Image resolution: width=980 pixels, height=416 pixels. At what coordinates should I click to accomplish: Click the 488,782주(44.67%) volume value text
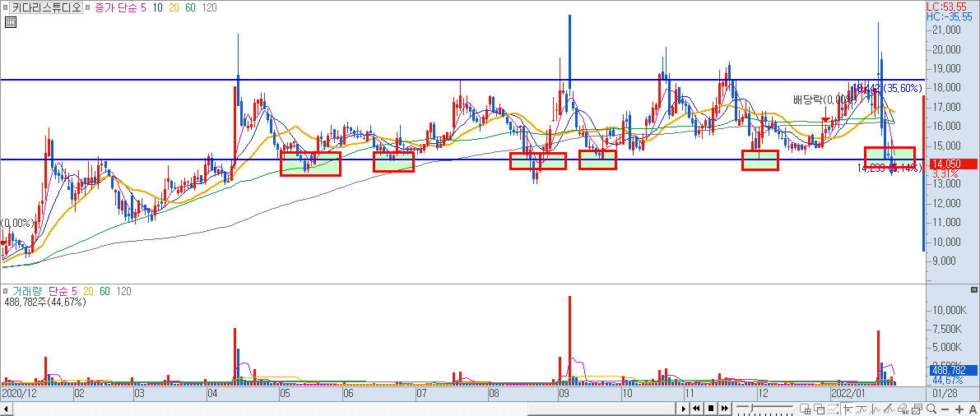click(45, 303)
